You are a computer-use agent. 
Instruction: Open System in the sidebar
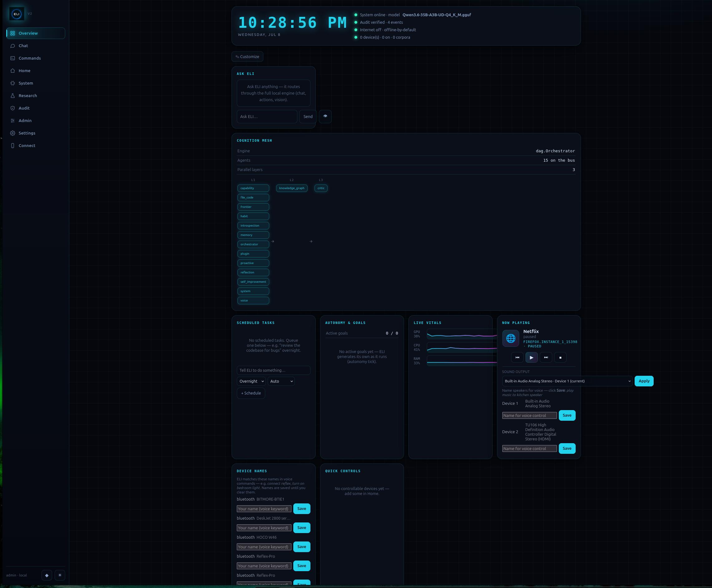(x=36, y=83)
